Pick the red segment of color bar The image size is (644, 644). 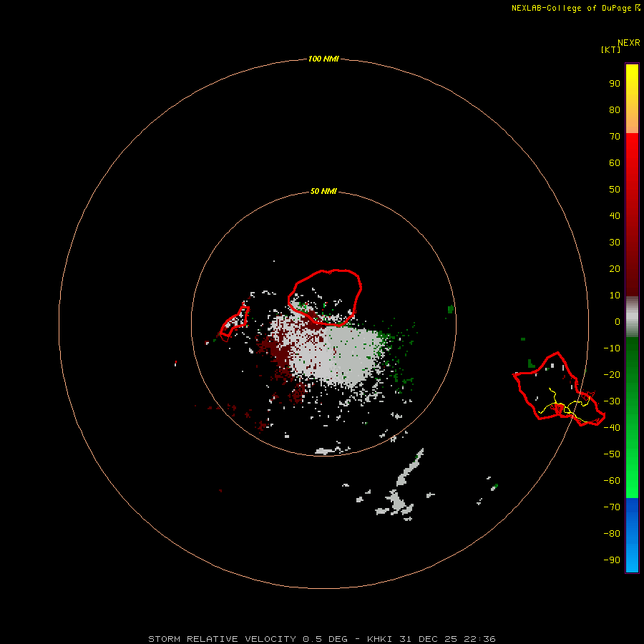(x=632, y=215)
